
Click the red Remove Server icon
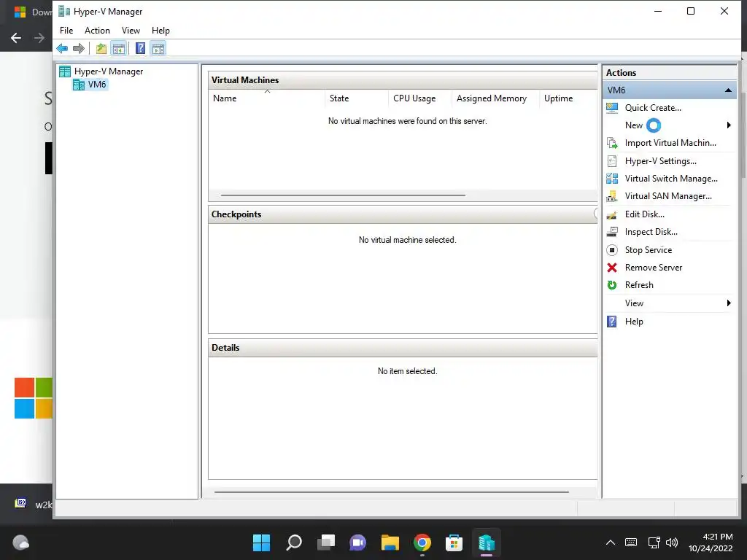(x=612, y=268)
